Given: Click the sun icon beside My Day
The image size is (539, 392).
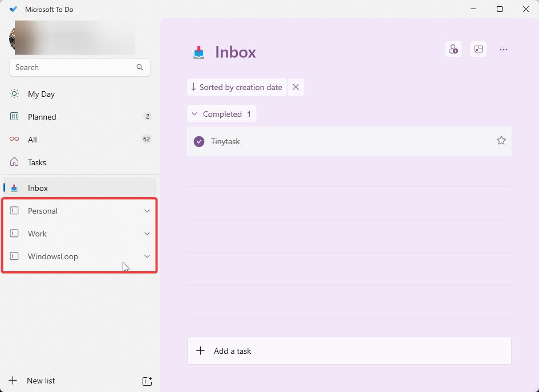Looking at the screenshot, I should pos(14,93).
